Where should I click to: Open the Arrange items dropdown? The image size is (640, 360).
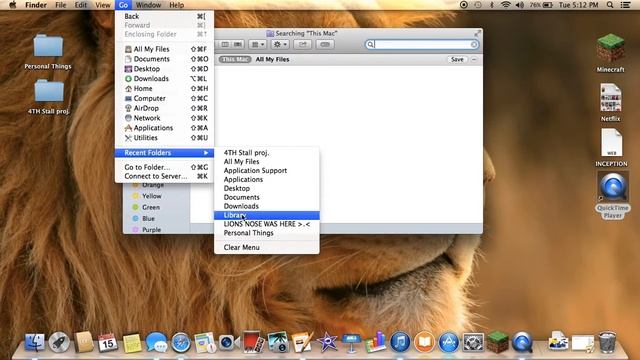(x=257, y=44)
